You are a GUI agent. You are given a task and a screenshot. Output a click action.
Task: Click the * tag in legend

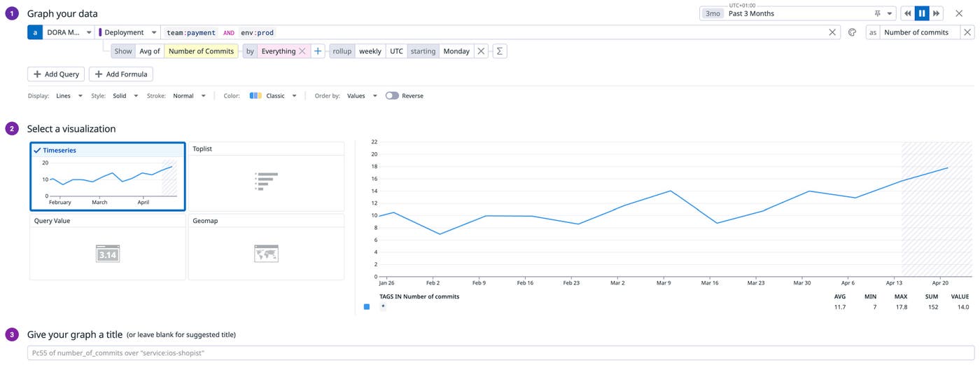tap(383, 307)
